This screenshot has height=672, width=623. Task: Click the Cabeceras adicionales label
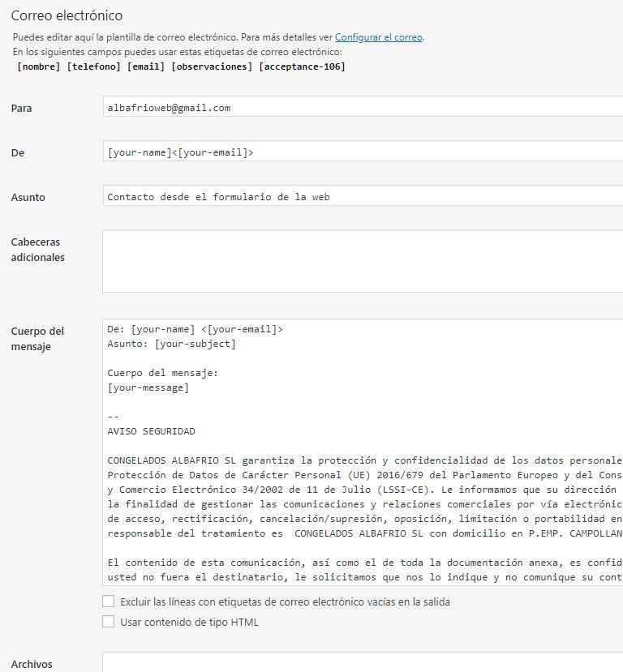pyautogui.click(x=38, y=250)
